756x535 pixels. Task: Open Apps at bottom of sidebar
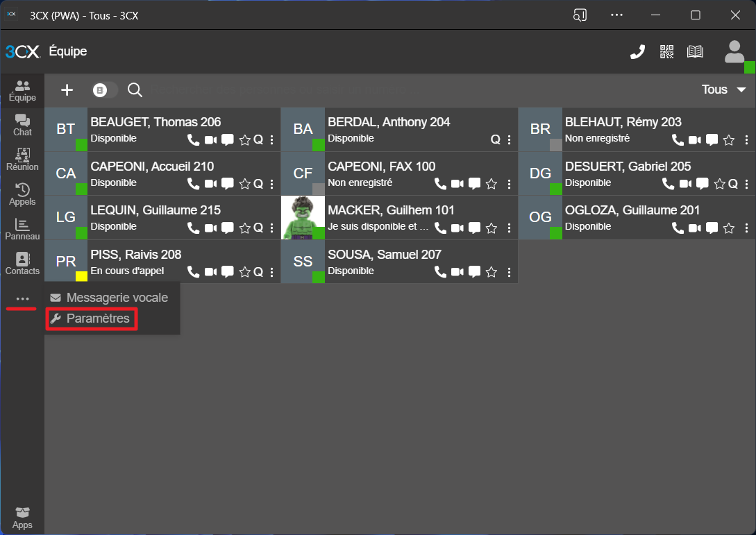pos(22,518)
